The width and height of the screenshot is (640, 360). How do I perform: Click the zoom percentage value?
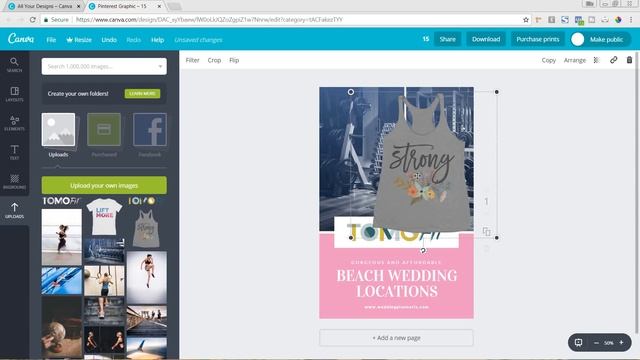pyautogui.click(x=609, y=343)
